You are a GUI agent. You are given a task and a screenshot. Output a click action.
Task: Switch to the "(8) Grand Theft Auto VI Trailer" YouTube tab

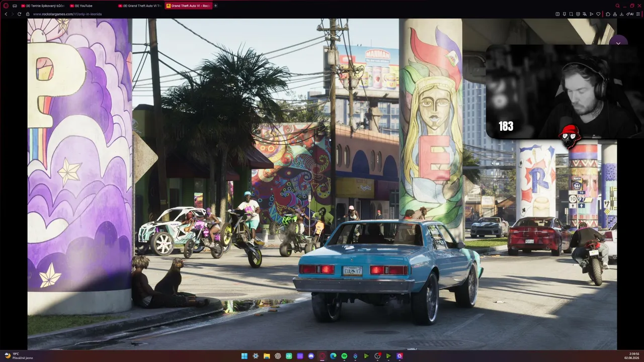click(140, 6)
